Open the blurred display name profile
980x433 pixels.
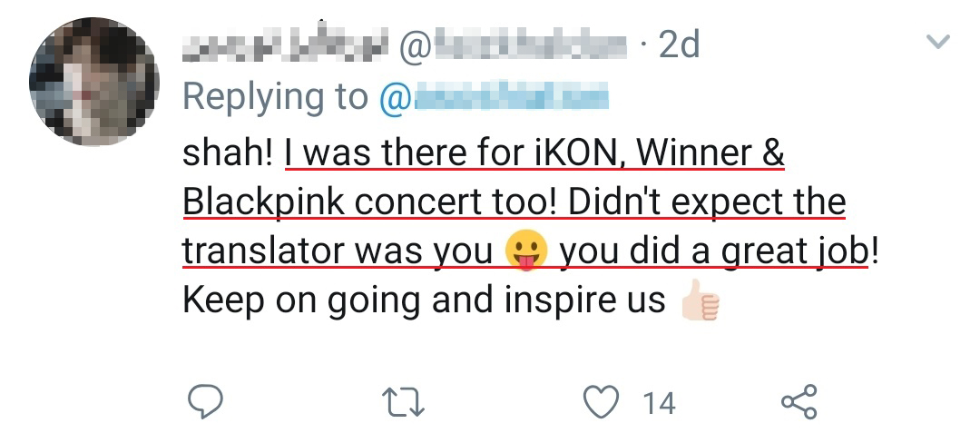[x=287, y=45]
